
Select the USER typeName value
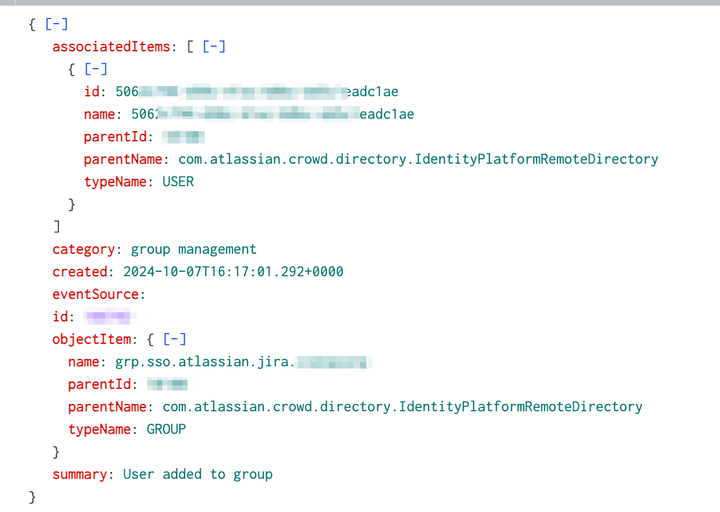click(178, 182)
